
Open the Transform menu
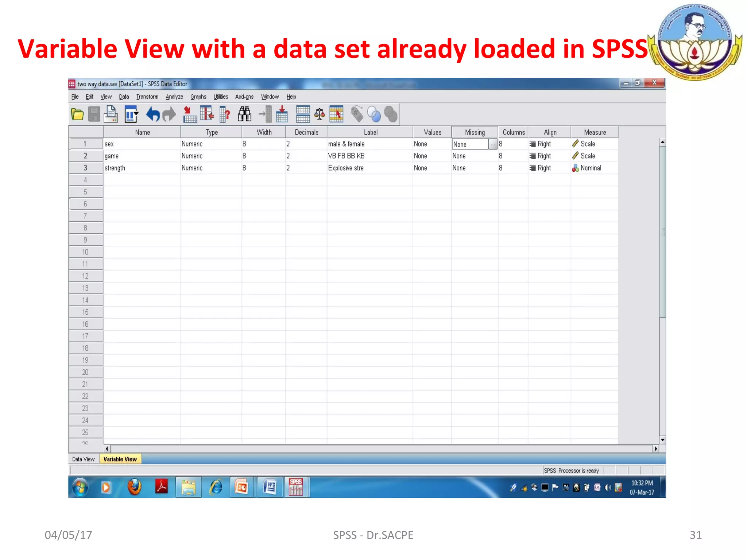(x=147, y=97)
